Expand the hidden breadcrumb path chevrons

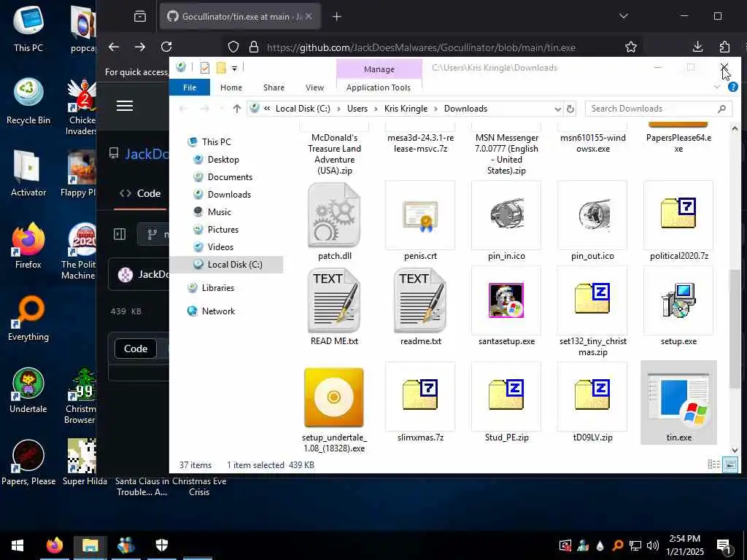pyautogui.click(x=267, y=109)
